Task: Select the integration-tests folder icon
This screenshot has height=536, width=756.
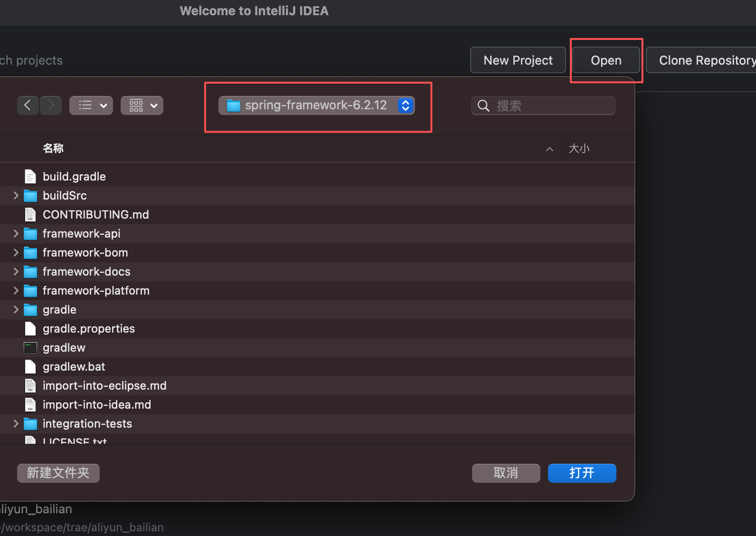Action: pyautogui.click(x=30, y=424)
